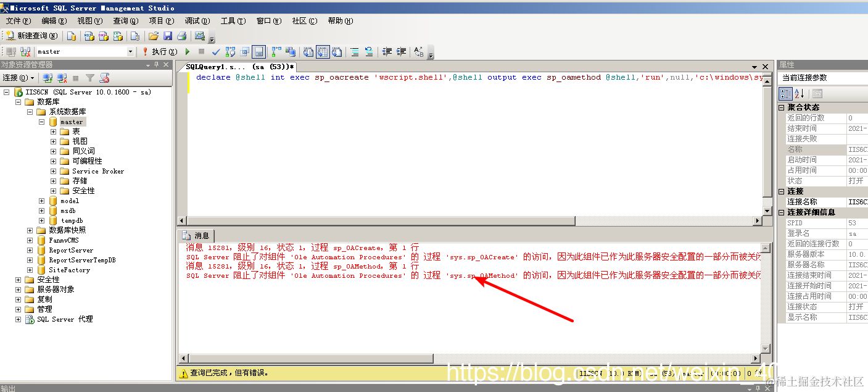Click the Analysis Services MDX query icon
Screen dimensions: 868x392
(89, 36)
